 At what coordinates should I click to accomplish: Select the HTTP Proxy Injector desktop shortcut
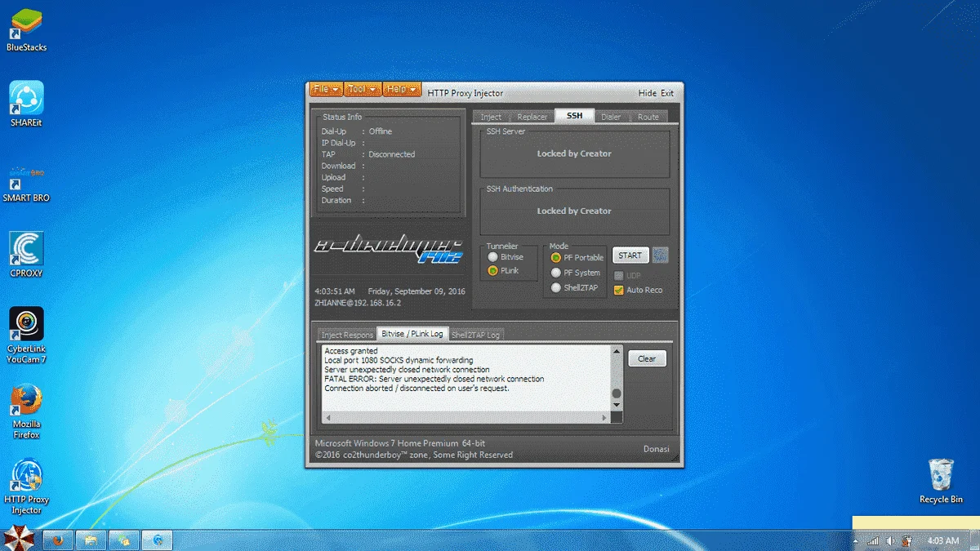26,487
